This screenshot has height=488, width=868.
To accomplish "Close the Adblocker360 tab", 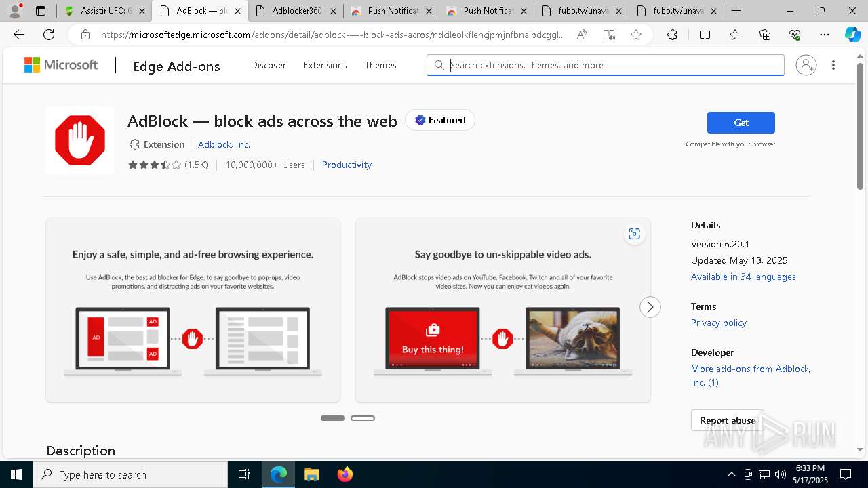I will [x=333, y=11].
